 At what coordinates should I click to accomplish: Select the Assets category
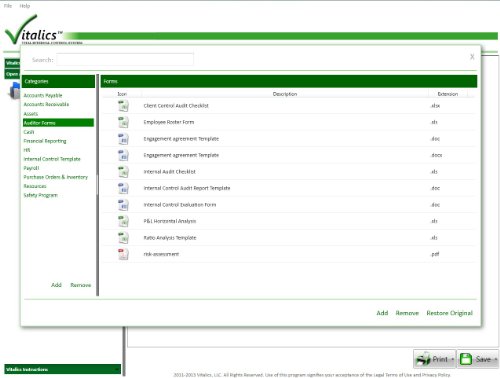point(31,114)
